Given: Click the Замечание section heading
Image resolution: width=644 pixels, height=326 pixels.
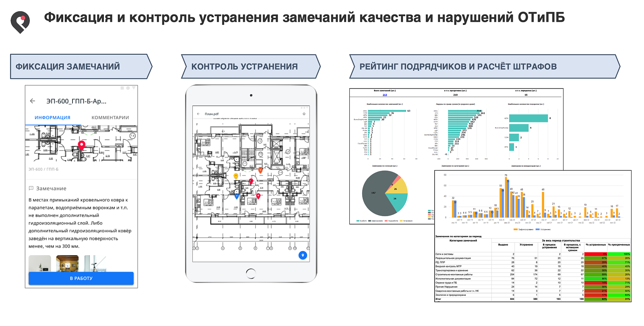Looking at the screenshot, I should pos(51,188).
